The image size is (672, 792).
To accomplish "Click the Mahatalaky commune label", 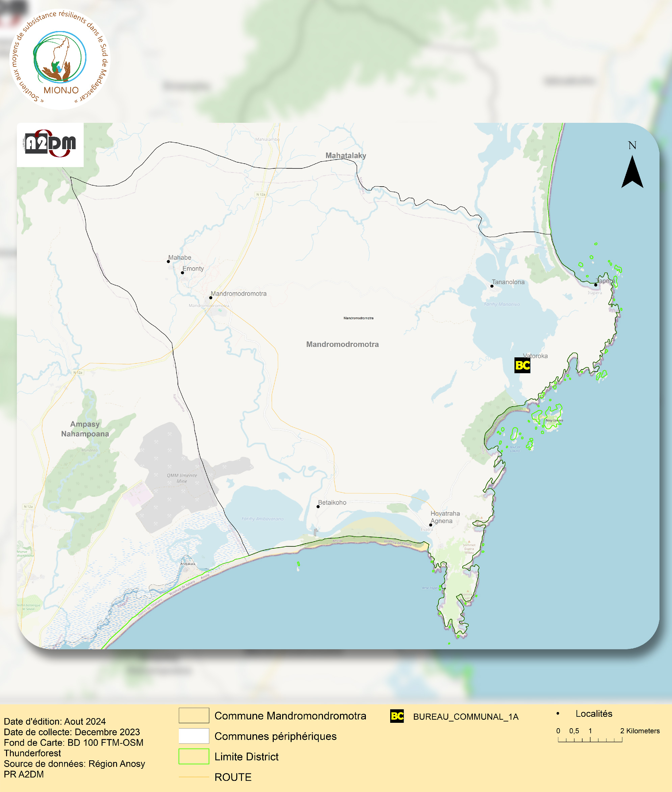I will click(346, 155).
